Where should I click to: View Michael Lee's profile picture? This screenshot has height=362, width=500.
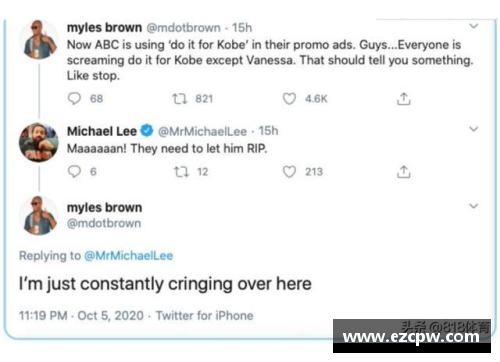[x=39, y=142]
